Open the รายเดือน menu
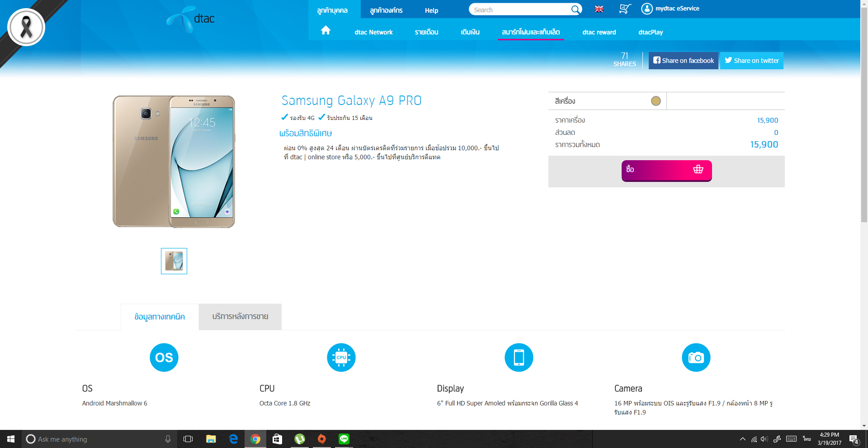This screenshot has width=868, height=448. pos(427,32)
